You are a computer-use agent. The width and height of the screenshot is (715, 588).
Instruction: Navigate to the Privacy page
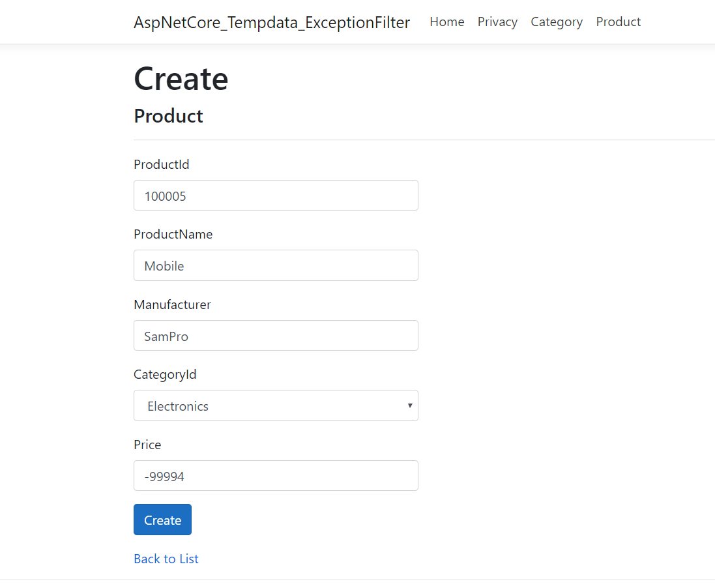point(497,22)
